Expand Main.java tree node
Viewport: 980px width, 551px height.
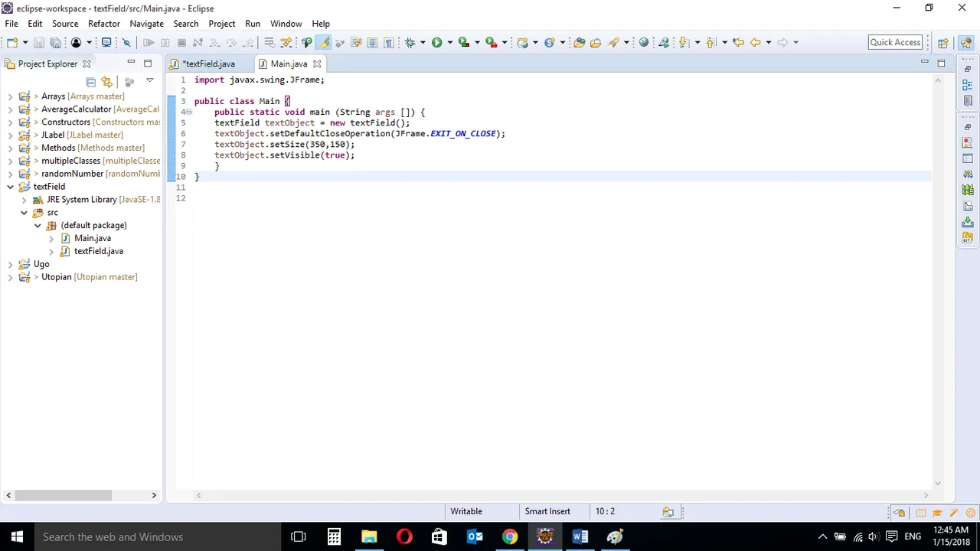(51, 239)
